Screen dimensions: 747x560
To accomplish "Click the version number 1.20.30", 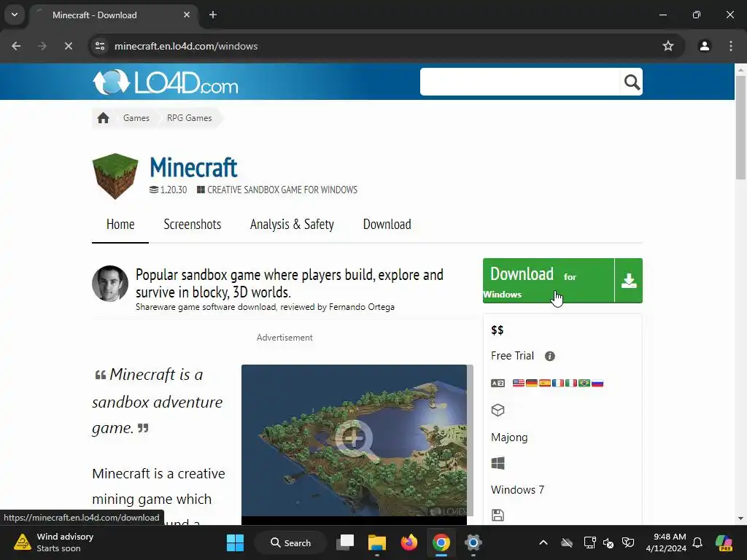I will click(x=174, y=190).
